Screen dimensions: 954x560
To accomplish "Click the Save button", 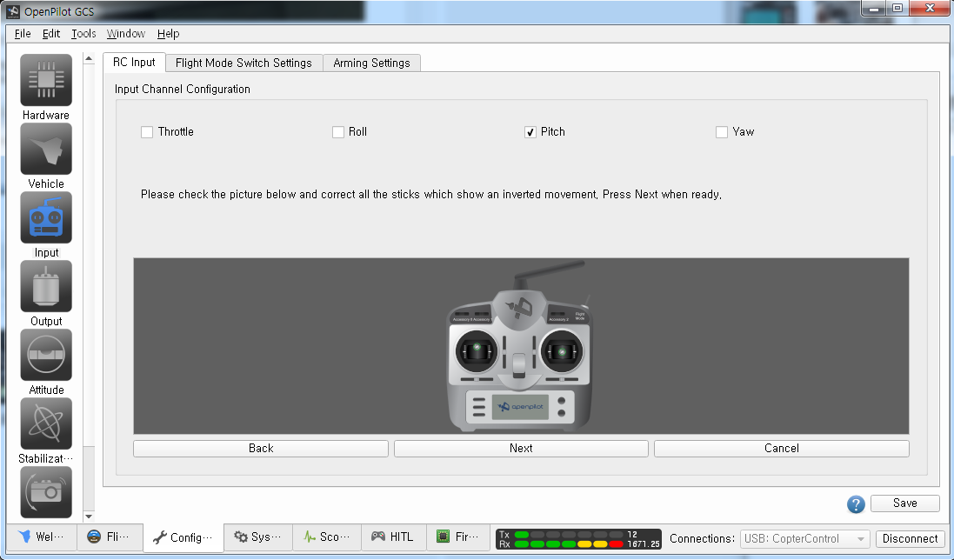I will (905, 503).
